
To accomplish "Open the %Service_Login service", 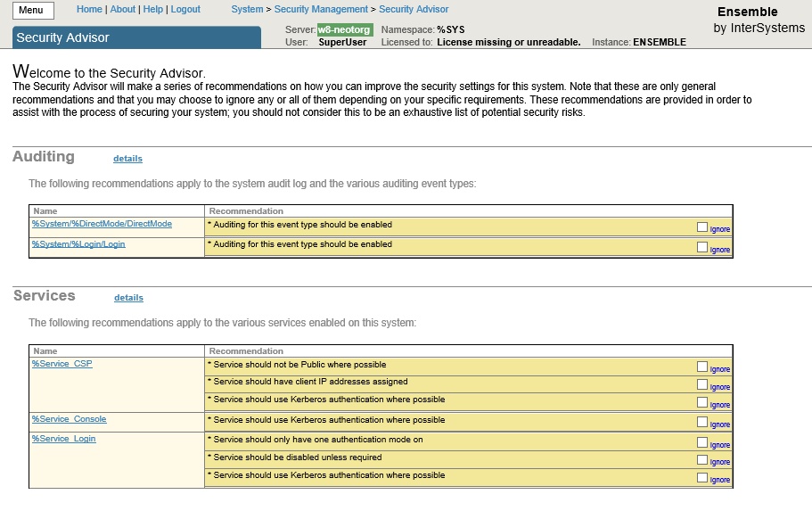I will (63, 439).
